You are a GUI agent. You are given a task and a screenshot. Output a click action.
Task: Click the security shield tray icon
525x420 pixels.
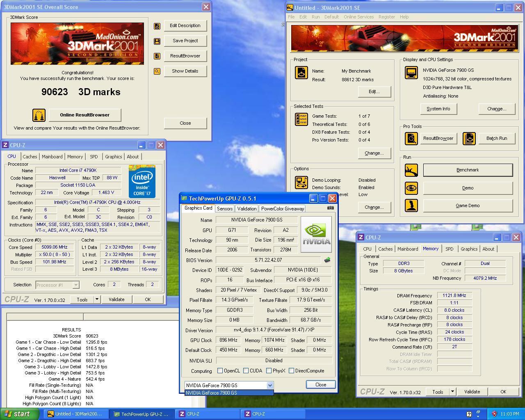coord(494,414)
